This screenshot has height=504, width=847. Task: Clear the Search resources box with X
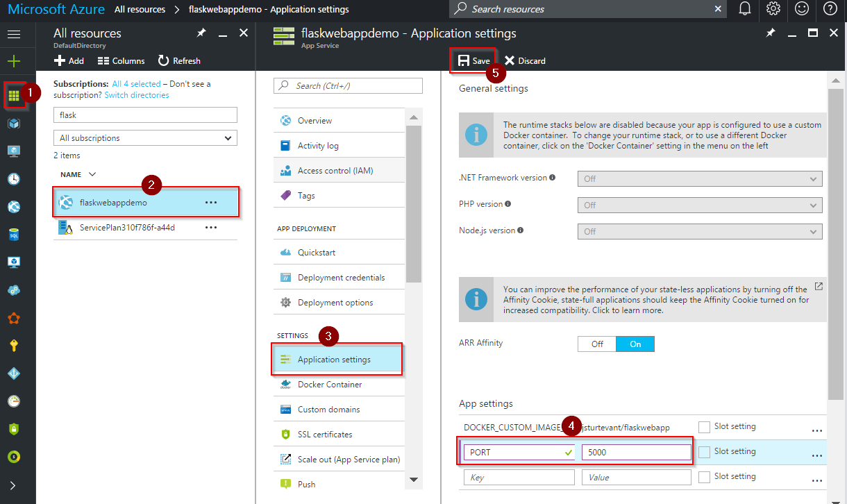click(718, 9)
